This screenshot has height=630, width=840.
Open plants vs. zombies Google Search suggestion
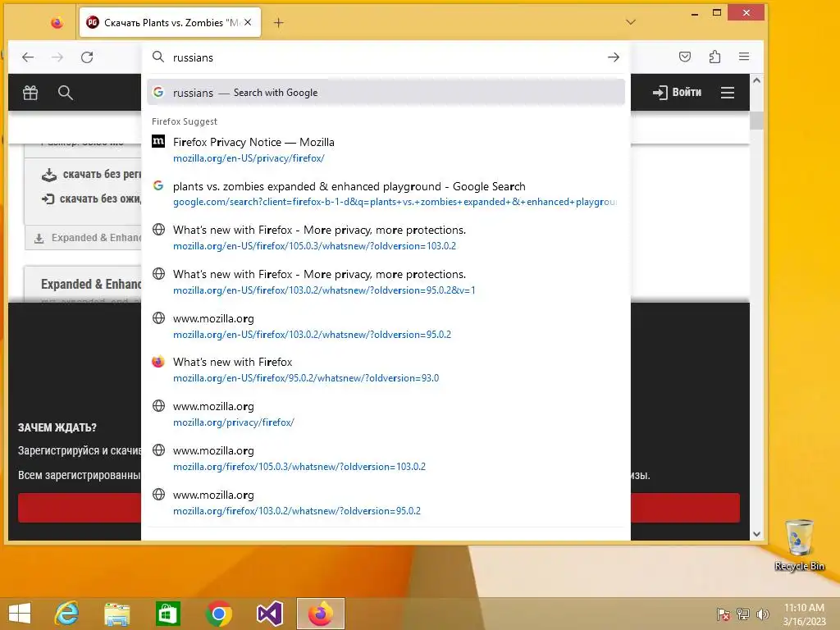click(x=386, y=194)
